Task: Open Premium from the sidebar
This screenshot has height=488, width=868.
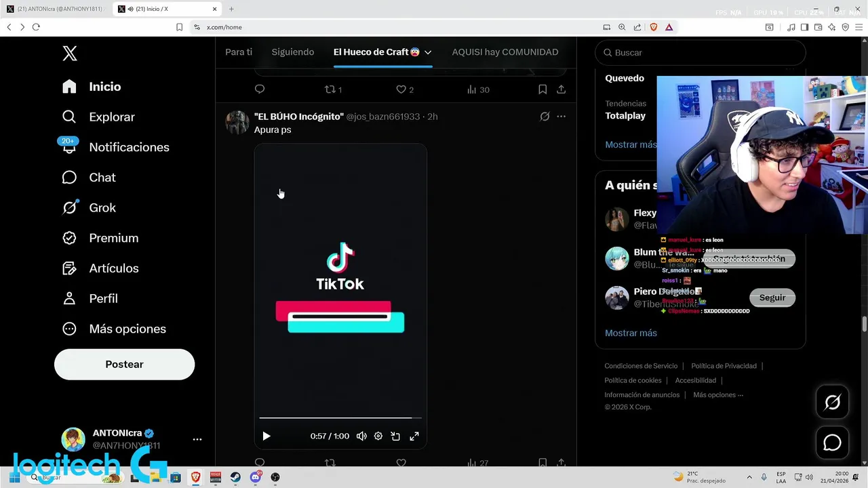Action: [x=100, y=238]
